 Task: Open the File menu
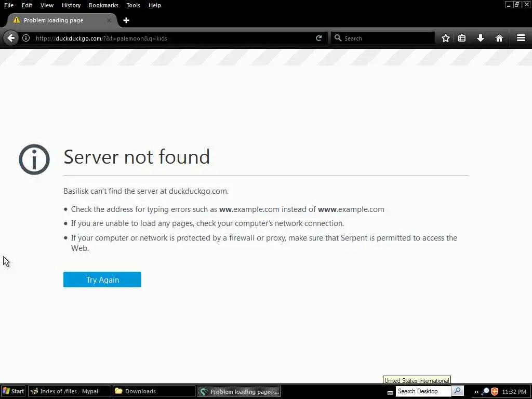coord(9,5)
